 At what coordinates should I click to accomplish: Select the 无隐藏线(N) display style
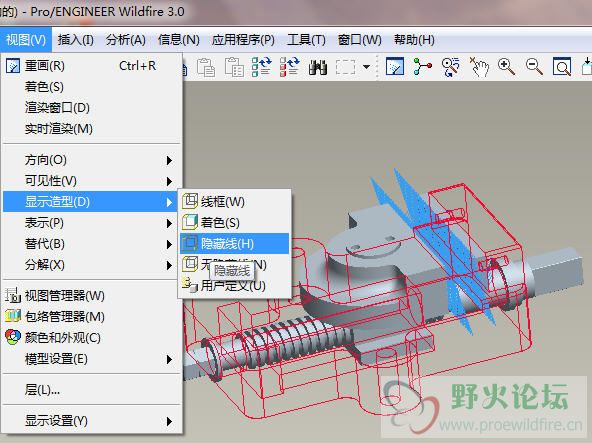[234, 264]
